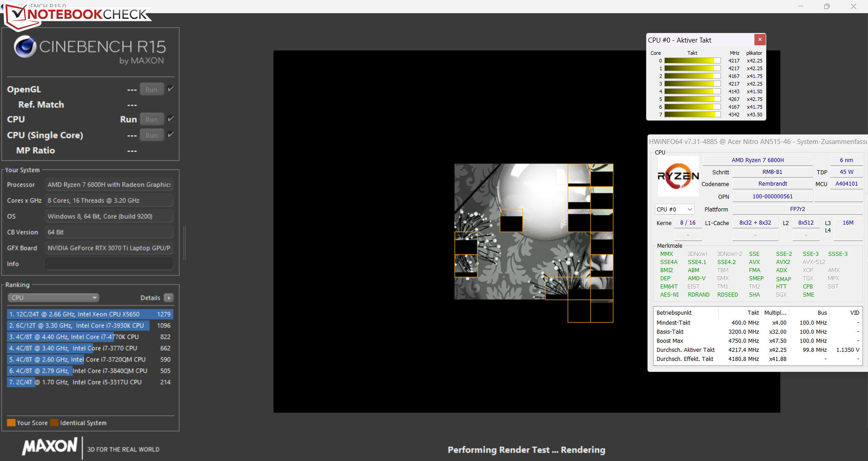
Task: Click the Cinebench R15 logo sphere icon
Action: 25,47
